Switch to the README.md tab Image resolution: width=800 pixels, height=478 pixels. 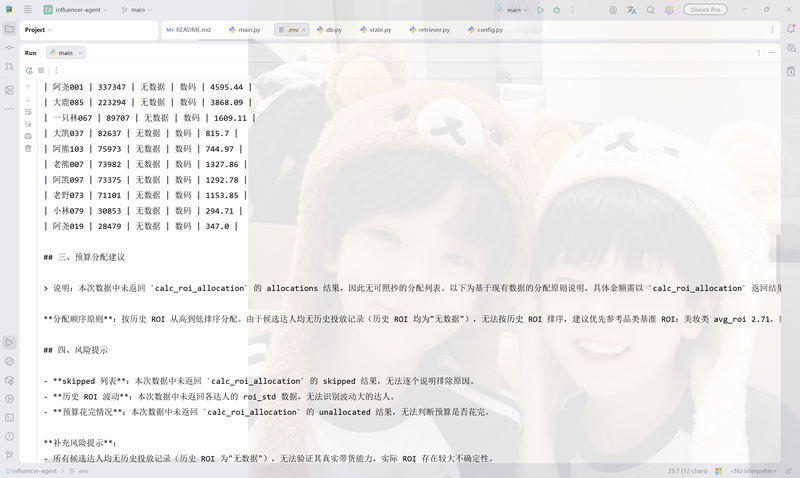[x=188, y=30]
